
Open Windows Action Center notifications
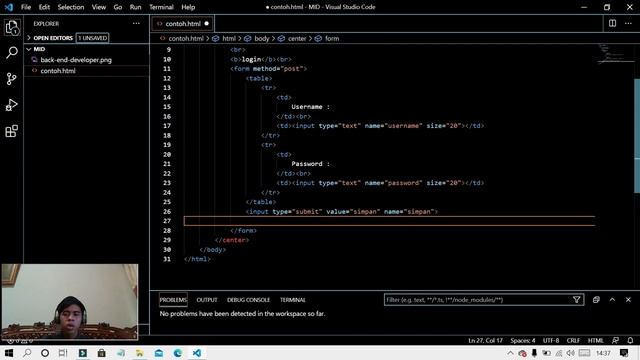[624, 353]
